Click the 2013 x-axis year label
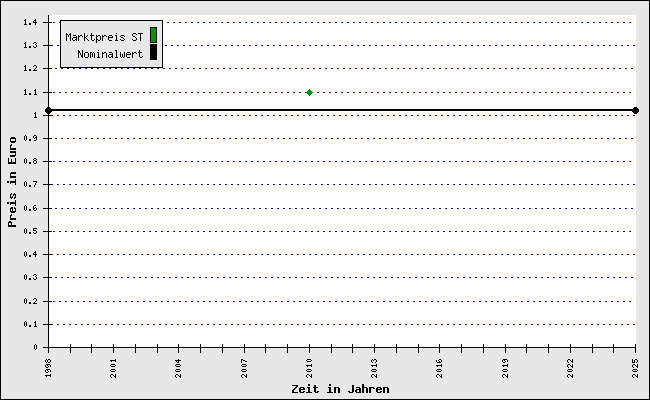The image size is (650, 400). coord(375,368)
